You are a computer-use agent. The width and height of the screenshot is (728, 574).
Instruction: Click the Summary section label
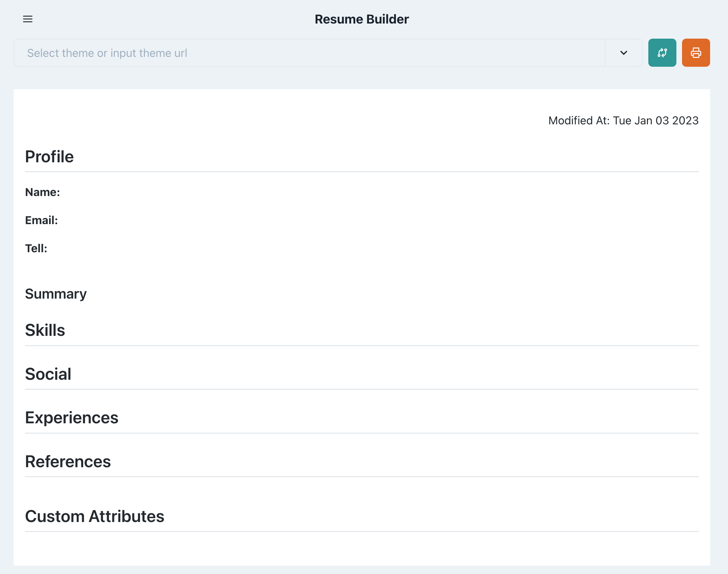pos(56,294)
